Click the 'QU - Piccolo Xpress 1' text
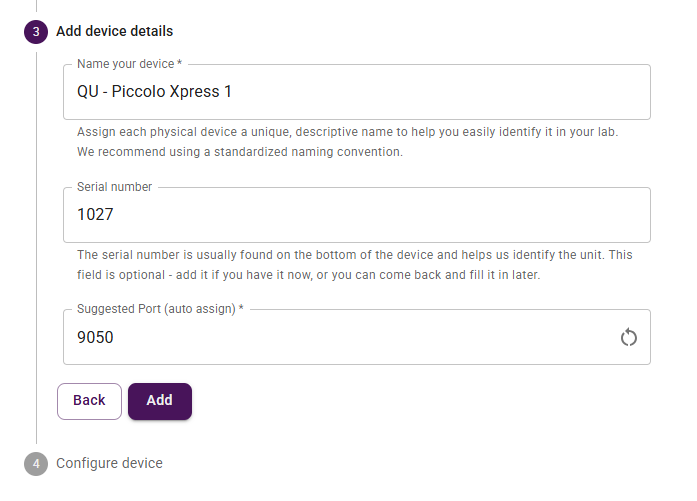This screenshot has width=697, height=501. coord(154,92)
